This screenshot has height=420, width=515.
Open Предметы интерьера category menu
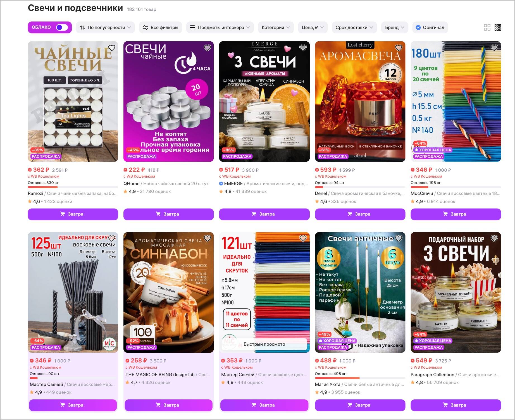pyautogui.click(x=220, y=27)
